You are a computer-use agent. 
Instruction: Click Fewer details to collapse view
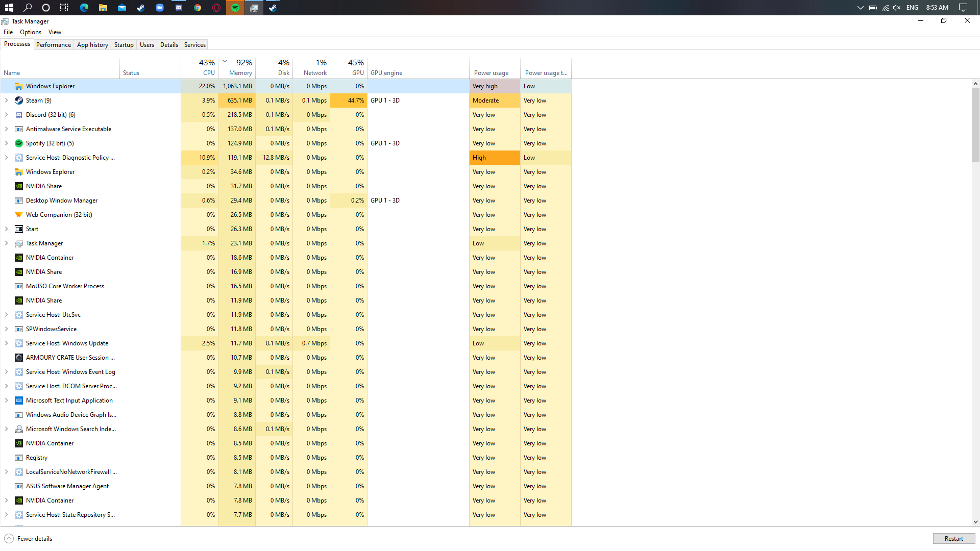tap(29, 539)
